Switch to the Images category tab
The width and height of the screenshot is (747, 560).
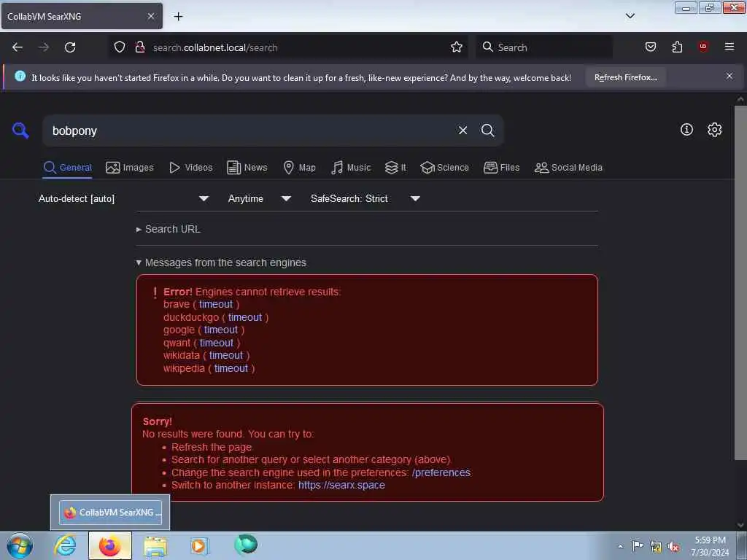130,168
